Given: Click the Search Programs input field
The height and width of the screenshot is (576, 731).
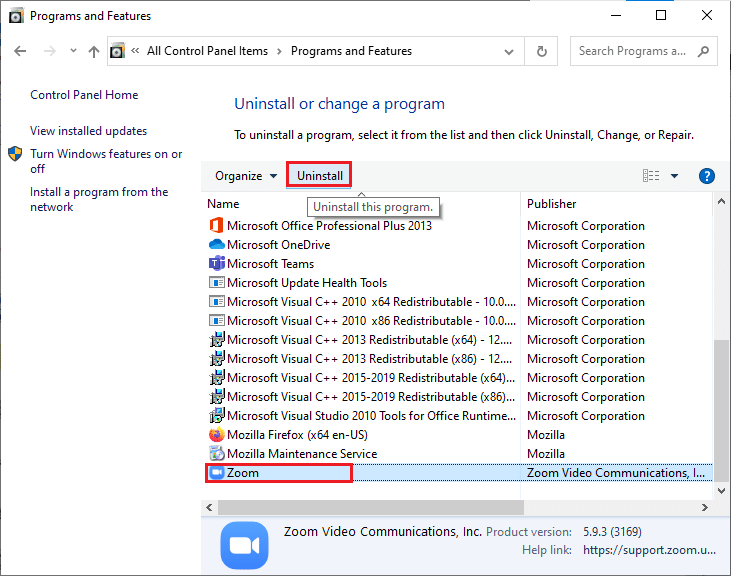Looking at the screenshot, I should pos(633,51).
